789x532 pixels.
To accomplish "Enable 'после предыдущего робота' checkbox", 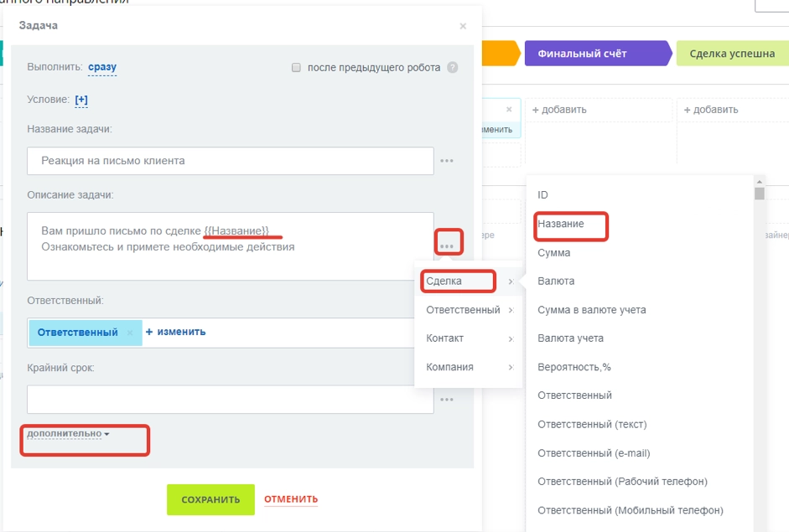I will click(x=296, y=68).
